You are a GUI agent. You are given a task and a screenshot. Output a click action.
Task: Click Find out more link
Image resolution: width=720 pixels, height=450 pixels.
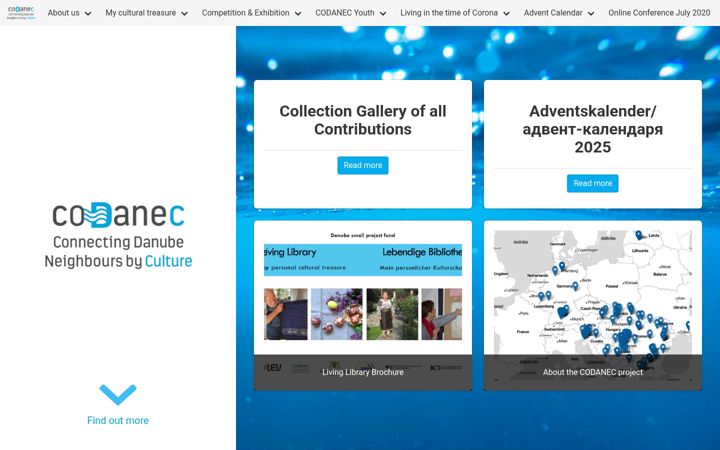118,421
